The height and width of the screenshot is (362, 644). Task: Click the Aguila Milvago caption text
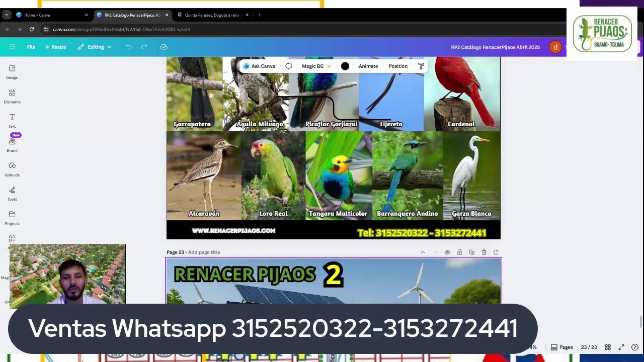point(260,124)
